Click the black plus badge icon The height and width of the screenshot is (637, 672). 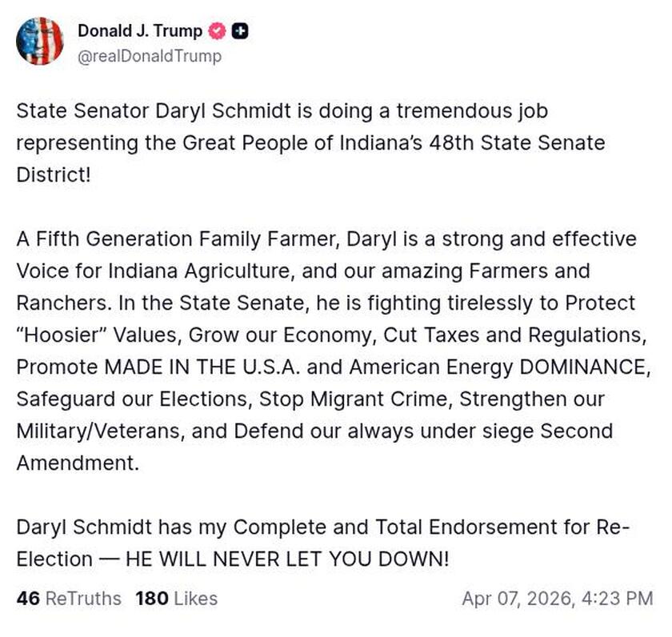239,31
